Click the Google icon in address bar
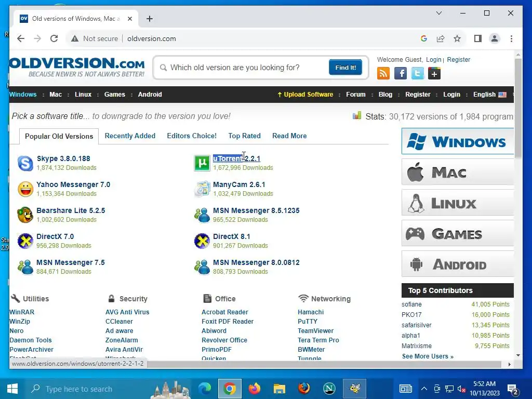 tap(424, 38)
